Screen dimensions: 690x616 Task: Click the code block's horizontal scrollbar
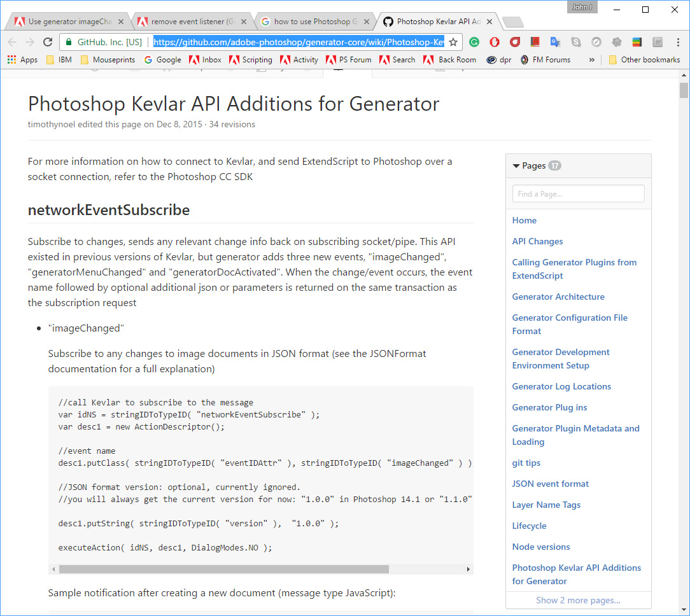(223, 570)
